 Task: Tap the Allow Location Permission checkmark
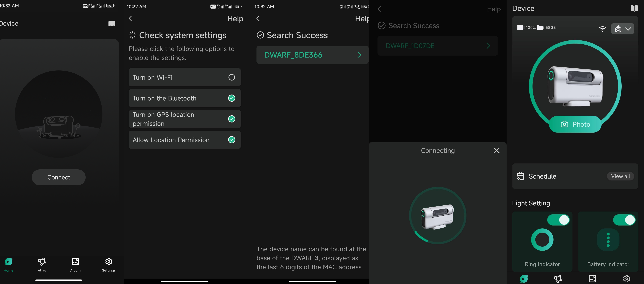[232, 140]
